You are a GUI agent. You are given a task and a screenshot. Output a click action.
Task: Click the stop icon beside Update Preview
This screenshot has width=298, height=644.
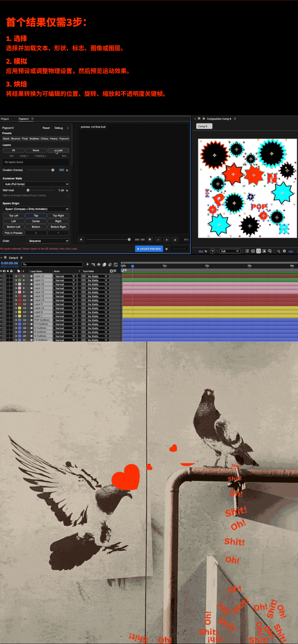point(166,249)
